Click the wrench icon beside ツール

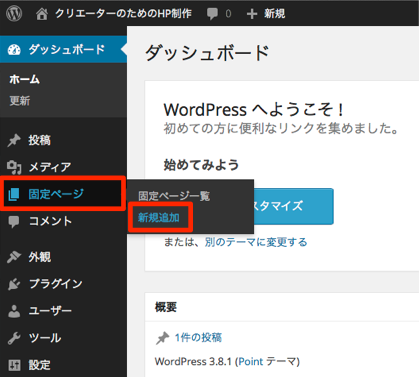pyautogui.click(x=14, y=338)
